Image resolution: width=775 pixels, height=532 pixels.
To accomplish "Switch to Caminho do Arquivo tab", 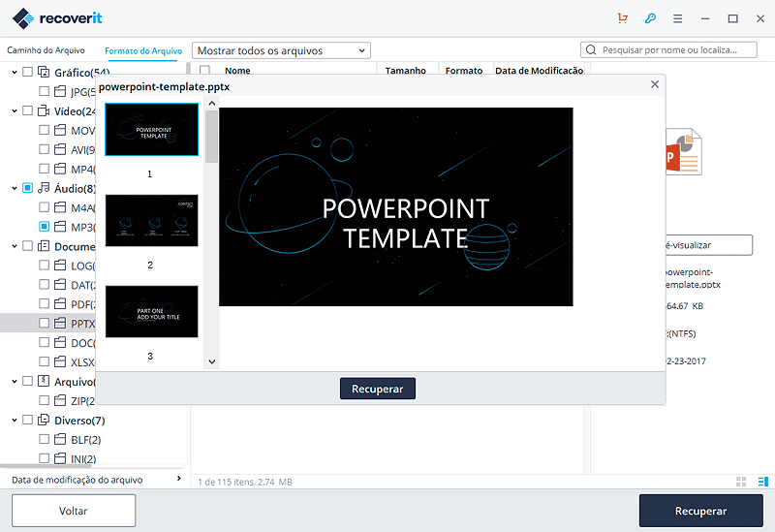I will (46, 50).
